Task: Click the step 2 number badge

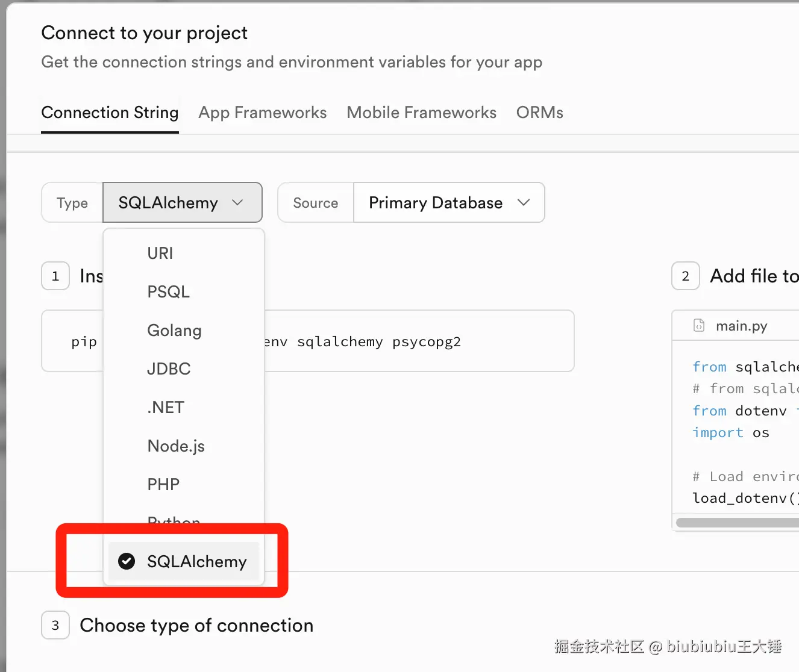Action: click(685, 276)
